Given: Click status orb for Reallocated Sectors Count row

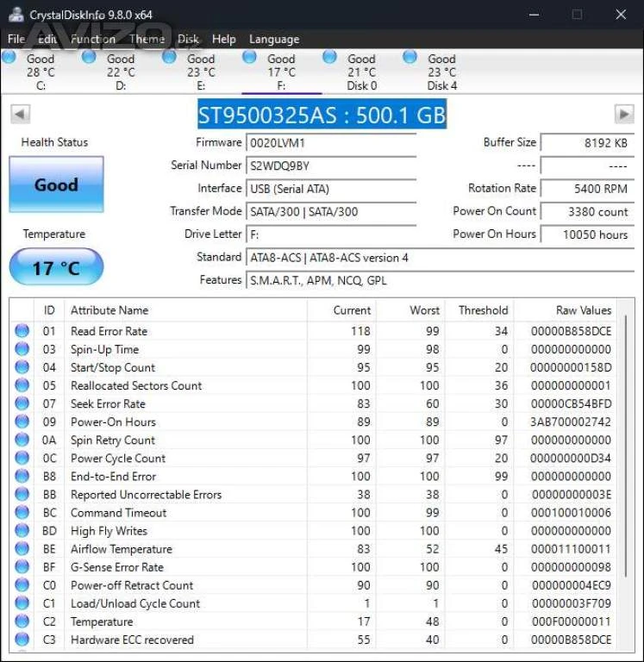Looking at the screenshot, I should click(x=22, y=385).
